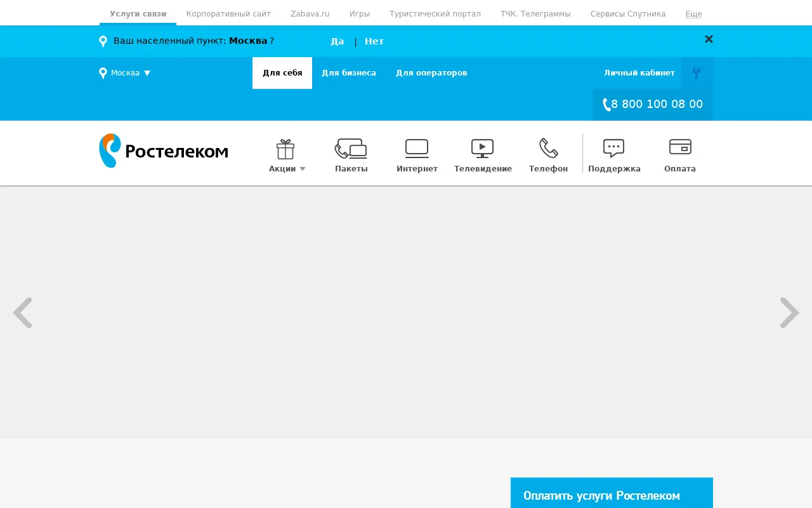812x508 pixels.
Task: Open the Поддержка chat bubble icon
Action: pyautogui.click(x=613, y=149)
